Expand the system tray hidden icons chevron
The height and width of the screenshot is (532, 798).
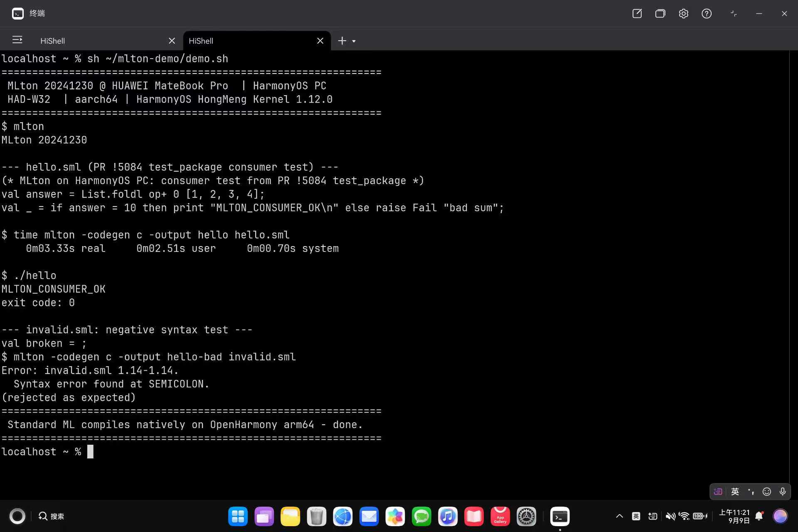(619, 516)
